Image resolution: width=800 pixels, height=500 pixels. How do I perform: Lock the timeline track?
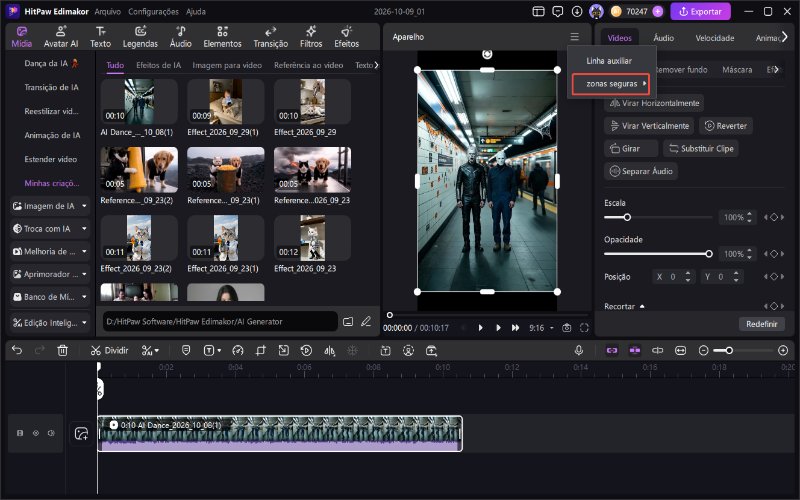[x=20, y=433]
